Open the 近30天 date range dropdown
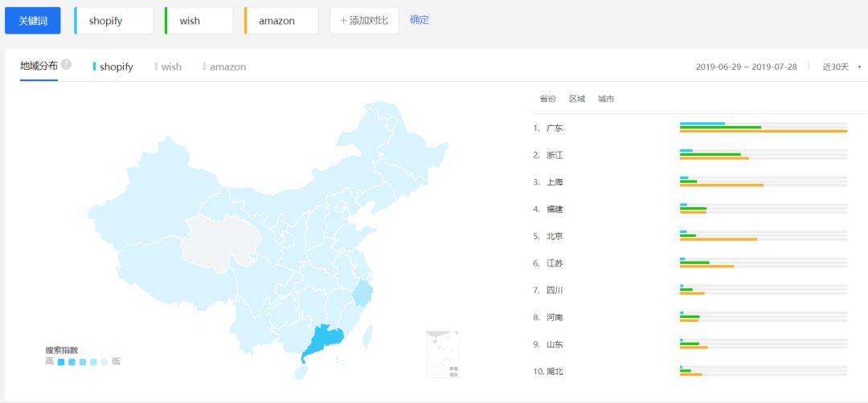Viewport: 868px width, 403px height. pos(841,67)
